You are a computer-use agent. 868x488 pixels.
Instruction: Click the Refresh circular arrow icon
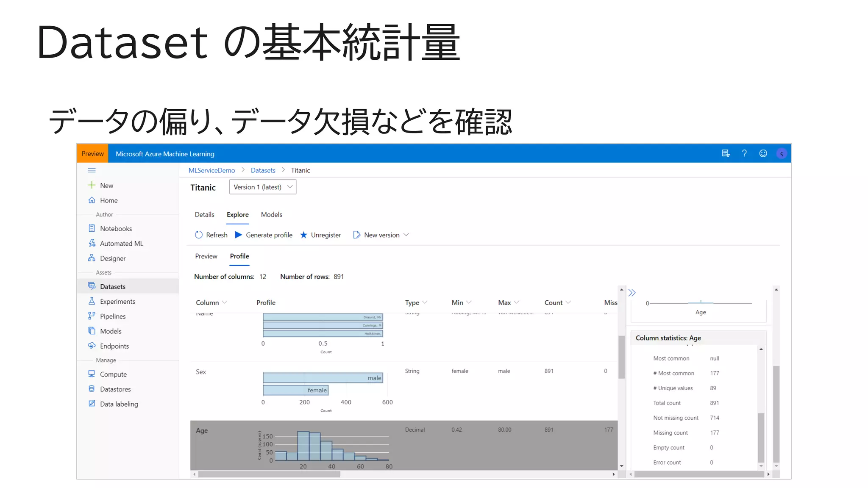tap(198, 235)
